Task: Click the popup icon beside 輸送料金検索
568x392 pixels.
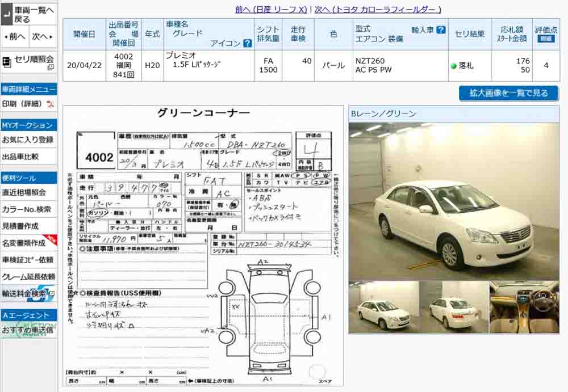Action: tap(51, 294)
